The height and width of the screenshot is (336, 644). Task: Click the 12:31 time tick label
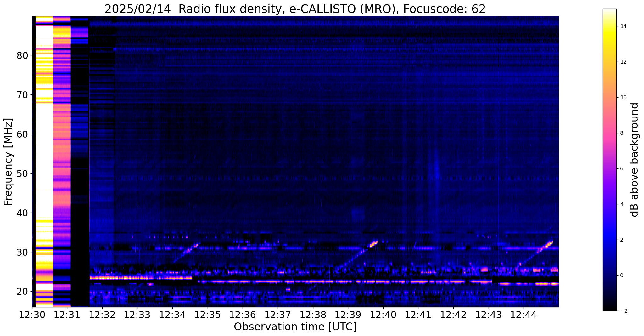click(x=67, y=315)
